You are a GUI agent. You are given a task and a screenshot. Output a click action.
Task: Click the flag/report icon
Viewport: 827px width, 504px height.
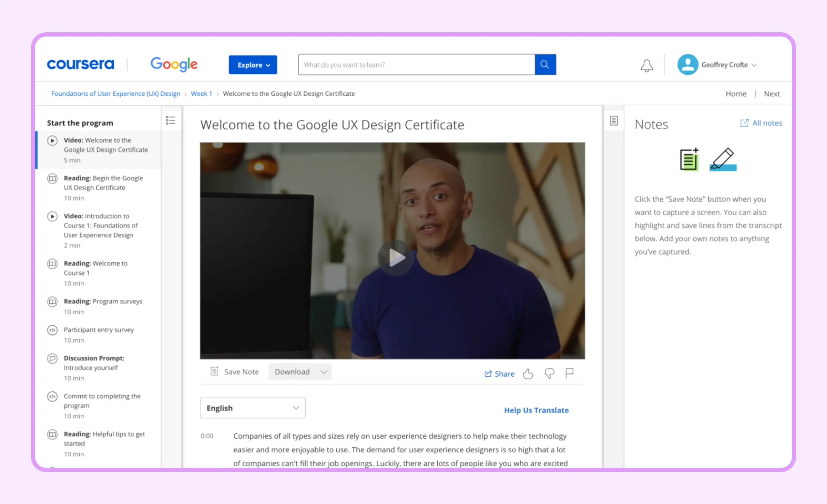[570, 374]
